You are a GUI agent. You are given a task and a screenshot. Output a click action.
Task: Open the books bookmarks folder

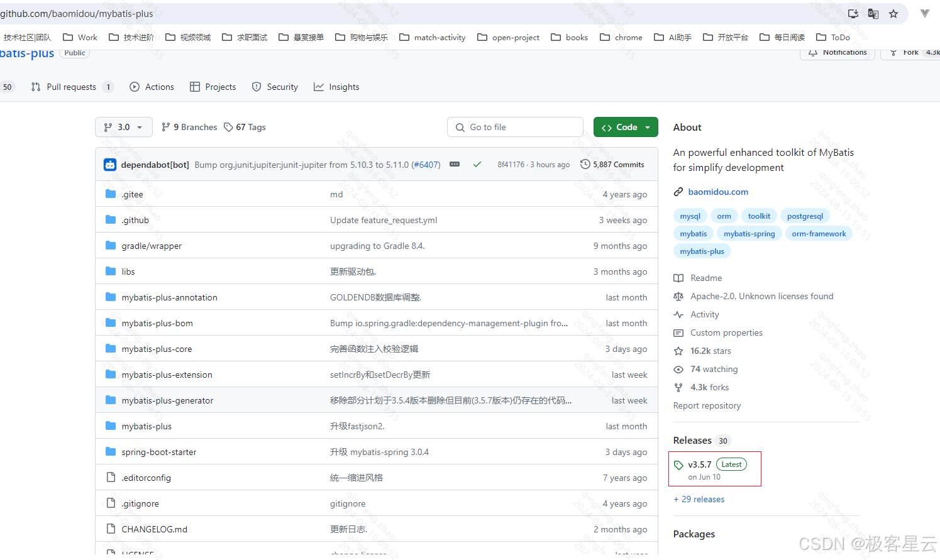(569, 38)
